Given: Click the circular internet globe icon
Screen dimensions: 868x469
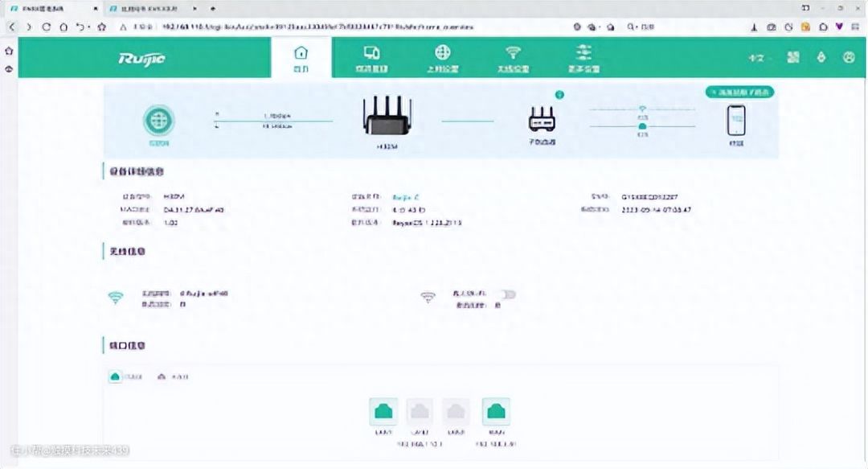Looking at the screenshot, I should click(158, 121).
